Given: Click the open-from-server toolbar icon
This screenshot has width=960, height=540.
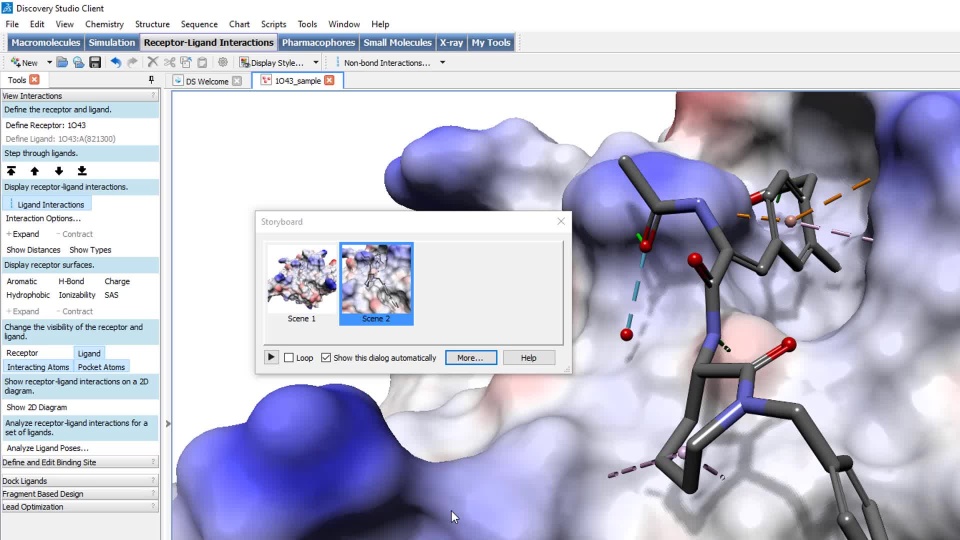Looking at the screenshot, I should click(78, 62).
